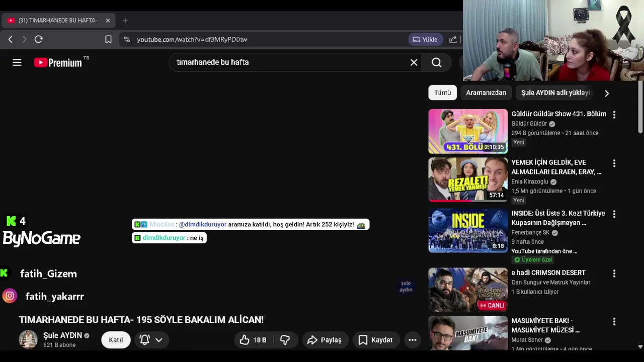
Task: Open Murat Soner channel link
Action: coord(527,340)
